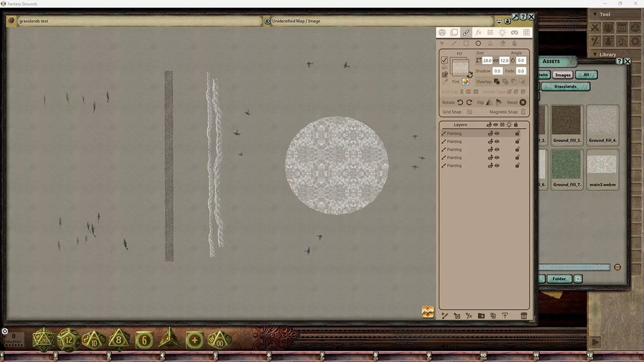
Task: Click the d20 die in dice tray
Action: pyautogui.click(x=44, y=340)
